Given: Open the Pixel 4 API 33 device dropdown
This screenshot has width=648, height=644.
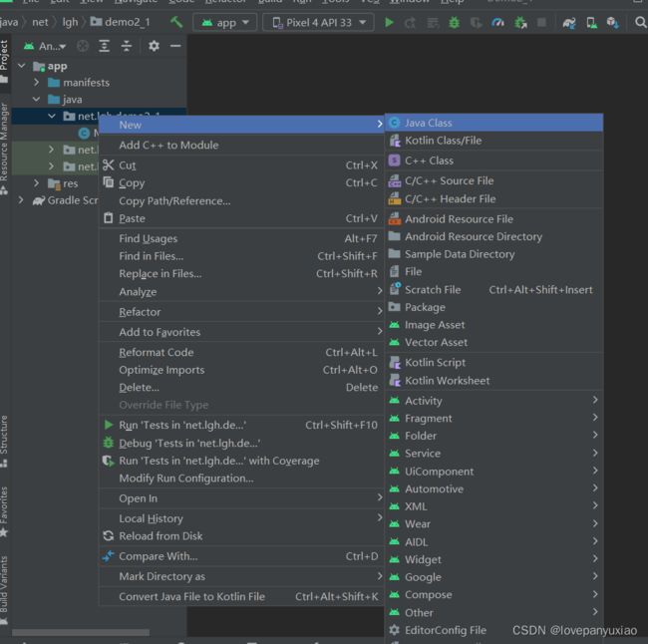Looking at the screenshot, I should 318,22.
